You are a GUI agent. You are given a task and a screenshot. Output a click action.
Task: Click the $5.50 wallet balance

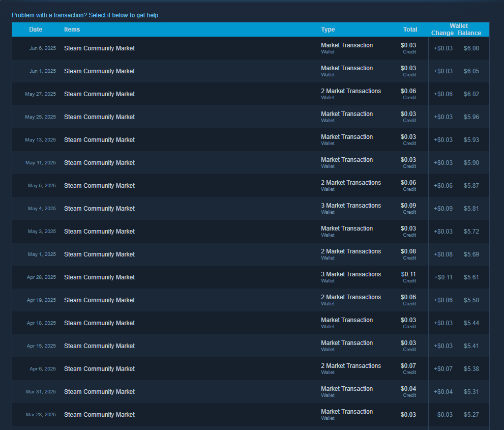(471, 300)
